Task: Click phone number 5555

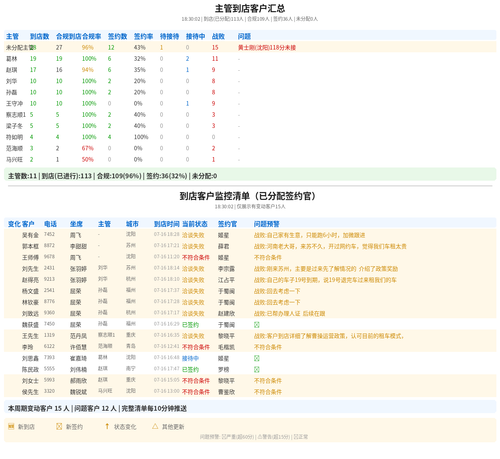Action: coord(49,369)
